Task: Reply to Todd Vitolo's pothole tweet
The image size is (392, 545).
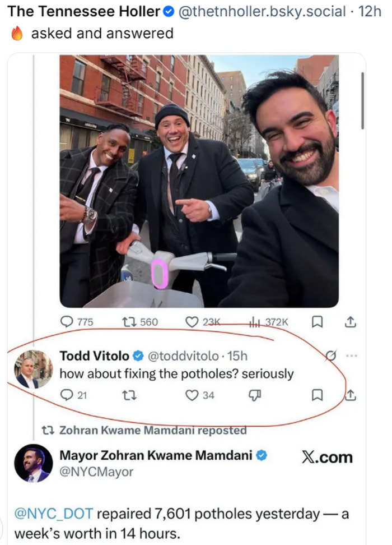Action: click(x=67, y=395)
